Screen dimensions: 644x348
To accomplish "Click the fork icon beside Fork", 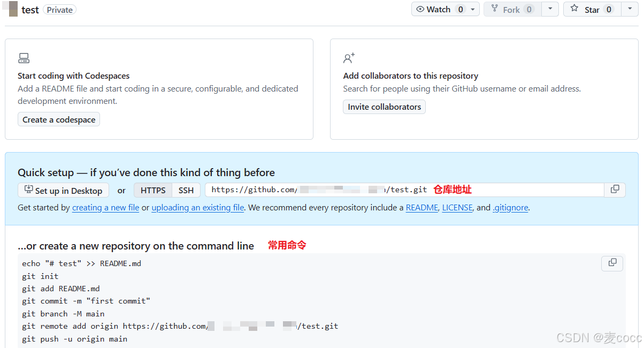I will click(x=495, y=9).
